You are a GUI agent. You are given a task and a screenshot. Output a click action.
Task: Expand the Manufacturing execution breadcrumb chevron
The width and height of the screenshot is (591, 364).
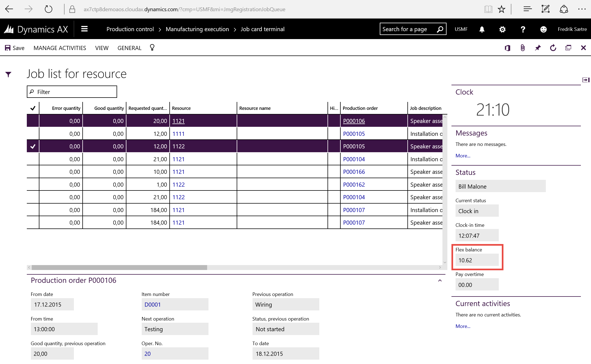[x=235, y=30]
